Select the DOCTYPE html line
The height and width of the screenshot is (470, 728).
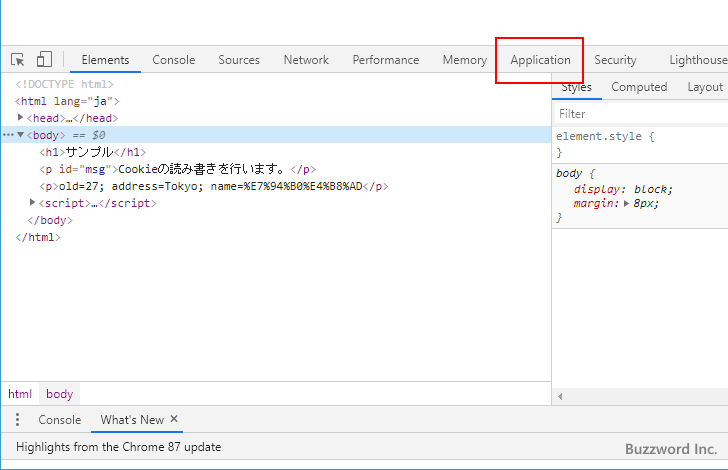coord(65,84)
